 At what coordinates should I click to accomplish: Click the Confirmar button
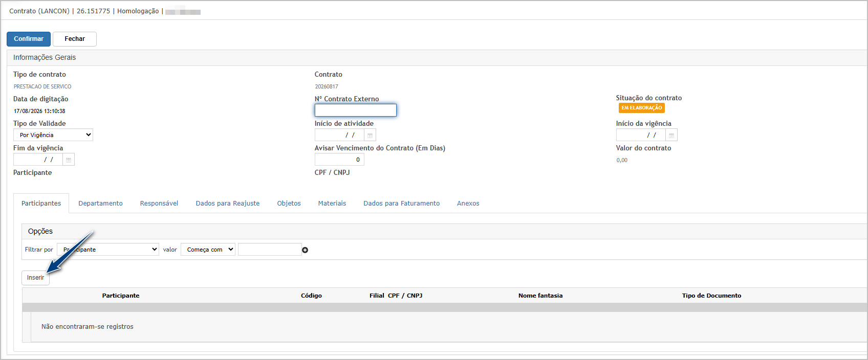coord(29,39)
